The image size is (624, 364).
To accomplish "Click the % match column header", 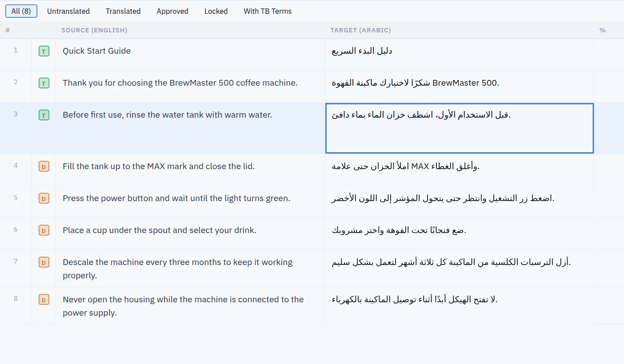I will pos(602,30).
